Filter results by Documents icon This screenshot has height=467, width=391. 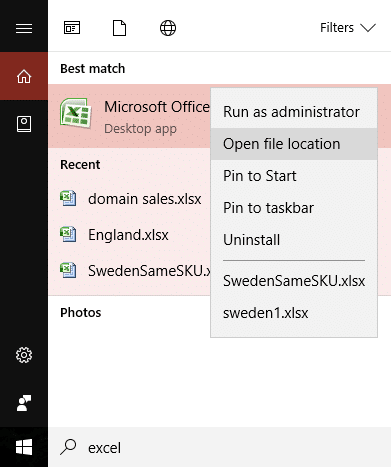coord(119,28)
